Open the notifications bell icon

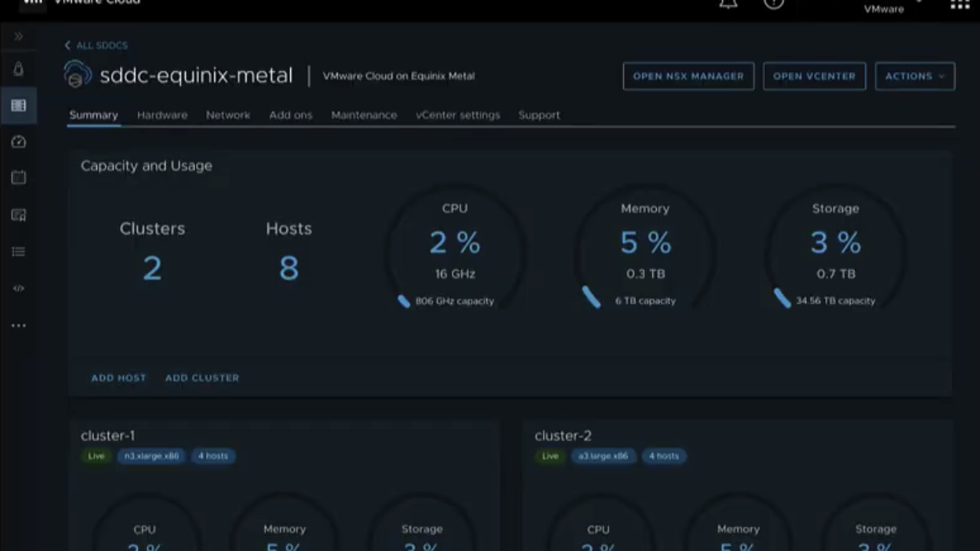pos(728,3)
